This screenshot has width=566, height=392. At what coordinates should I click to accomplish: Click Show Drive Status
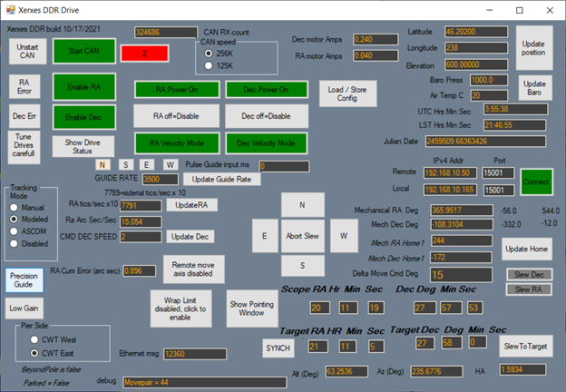point(83,147)
